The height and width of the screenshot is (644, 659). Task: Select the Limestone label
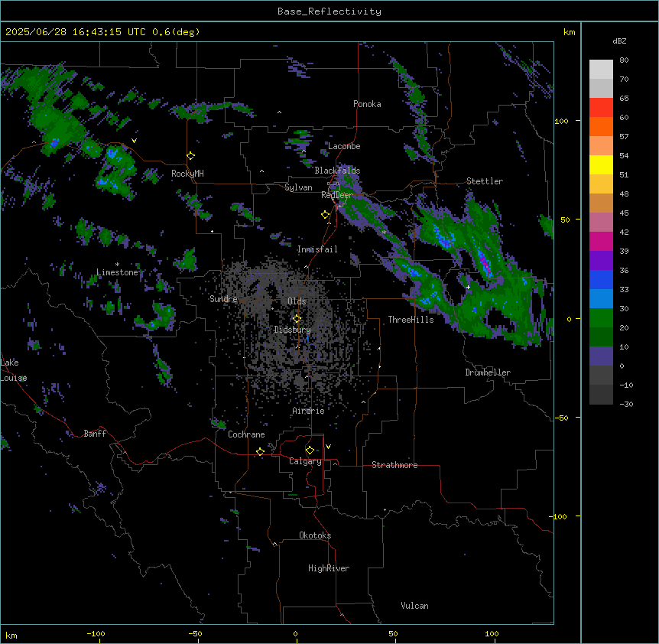117,272
